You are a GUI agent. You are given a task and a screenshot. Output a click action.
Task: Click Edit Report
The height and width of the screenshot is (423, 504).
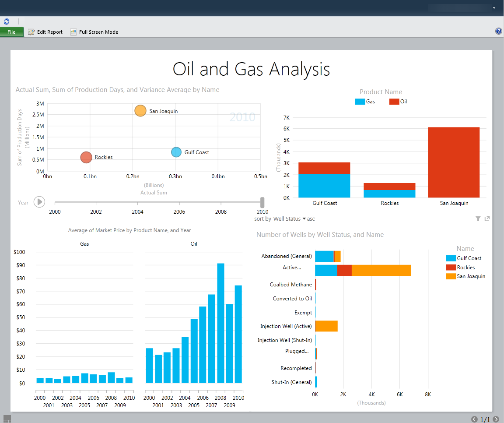(x=45, y=32)
